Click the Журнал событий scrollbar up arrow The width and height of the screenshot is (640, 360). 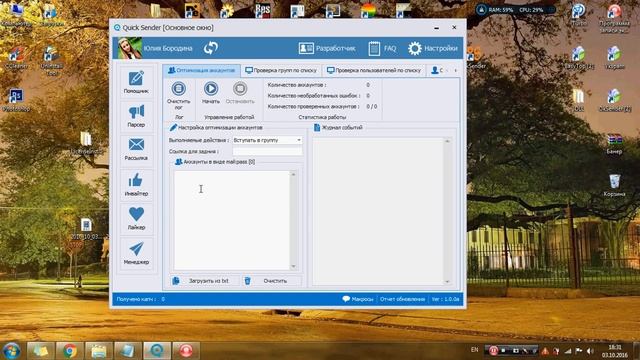(447, 141)
